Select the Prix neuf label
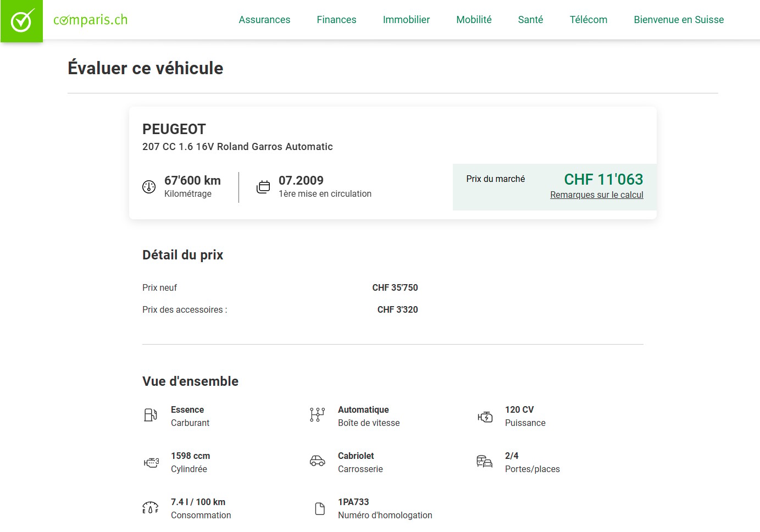This screenshot has width=760, height=532. (160, 287)
